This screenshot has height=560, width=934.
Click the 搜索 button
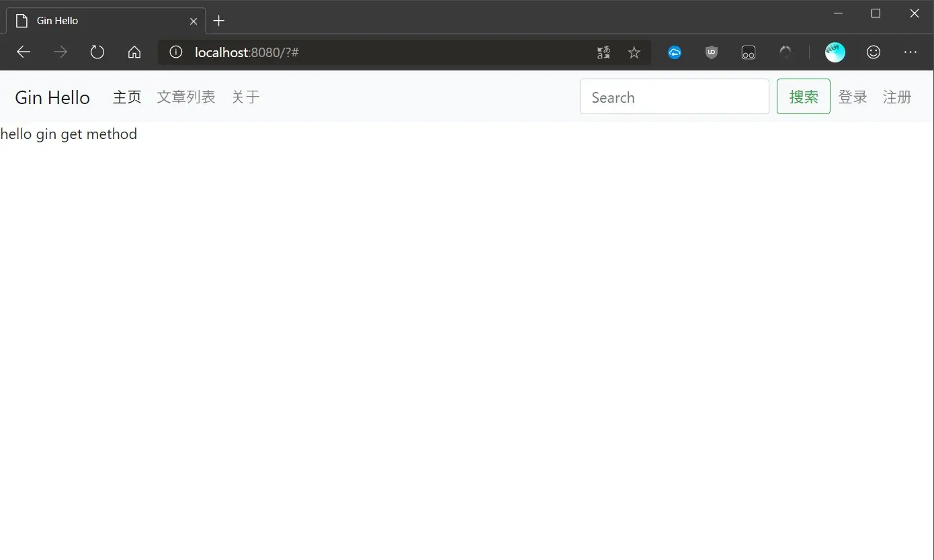click(x=804, y=97)
